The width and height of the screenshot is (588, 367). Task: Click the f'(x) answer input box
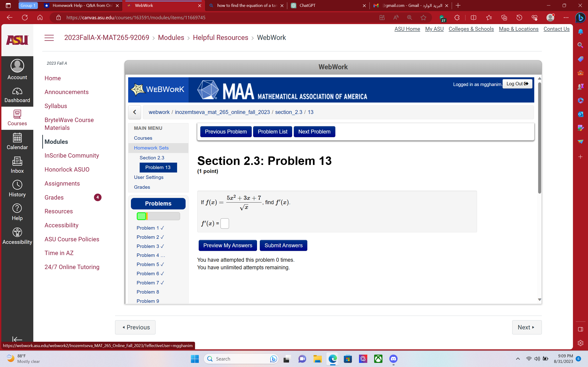[224, 223]
